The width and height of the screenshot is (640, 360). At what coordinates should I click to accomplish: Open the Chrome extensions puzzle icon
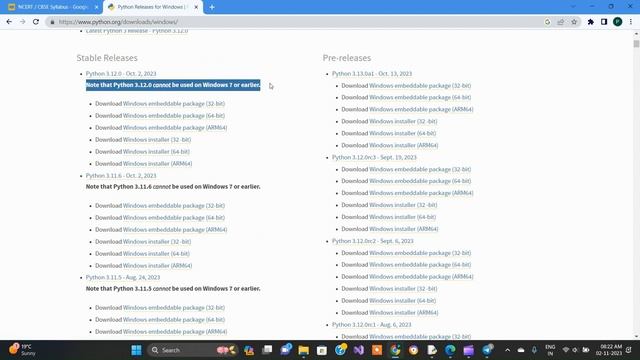pos(591,22)
